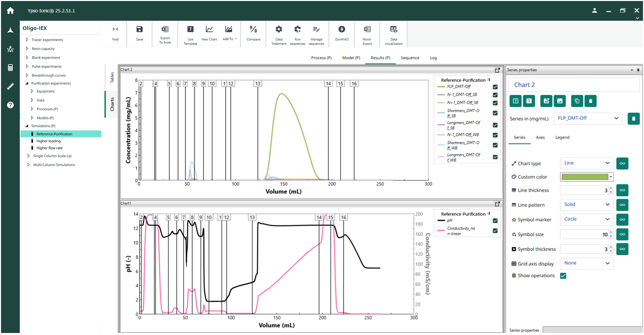
Task: Expand the Tracer experiments tree node
Action: pyautogui.click(x=27, y=39)
